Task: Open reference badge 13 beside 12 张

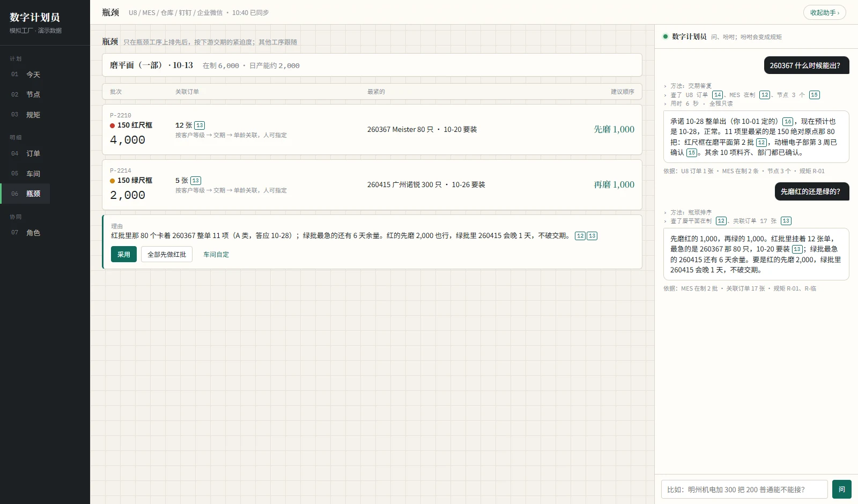Action: pos(199,125)
